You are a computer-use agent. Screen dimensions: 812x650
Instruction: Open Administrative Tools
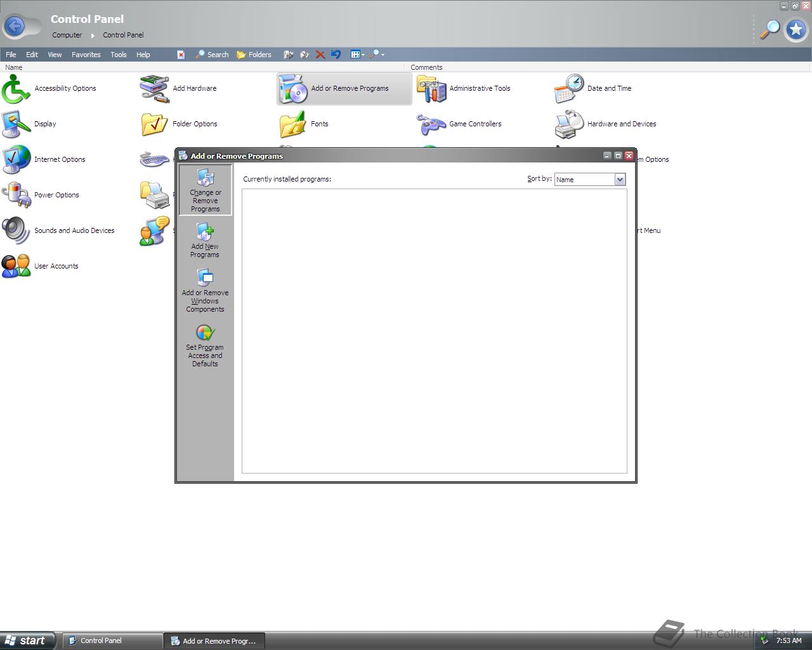click(464, 89)
